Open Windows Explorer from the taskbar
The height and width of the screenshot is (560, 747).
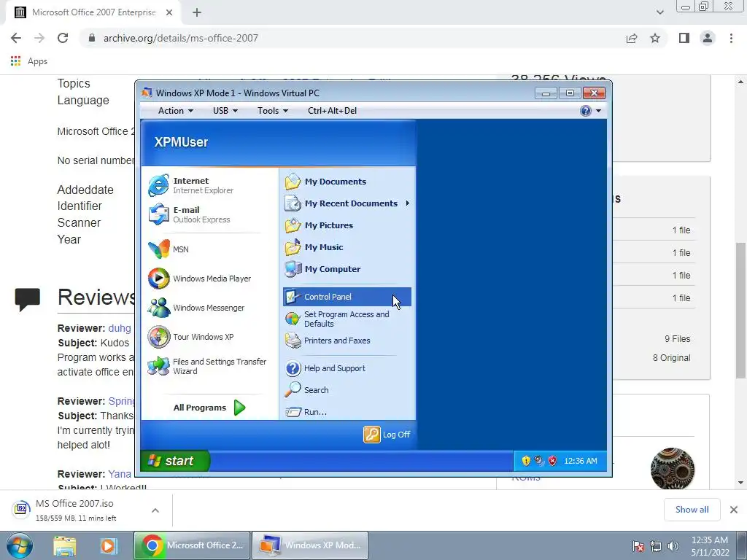pyautogui.click(x=65, y=545)
